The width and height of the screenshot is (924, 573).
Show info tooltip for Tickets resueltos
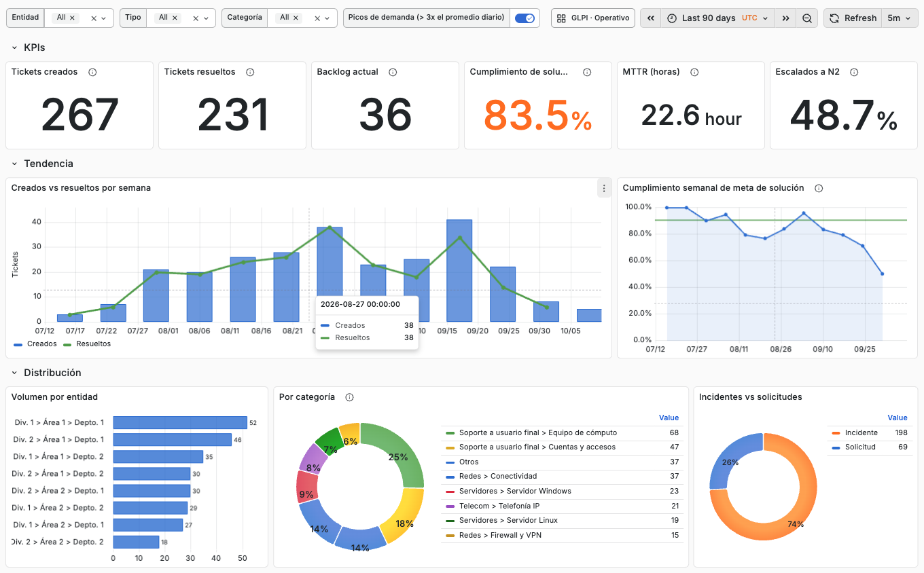pos(250,72)
